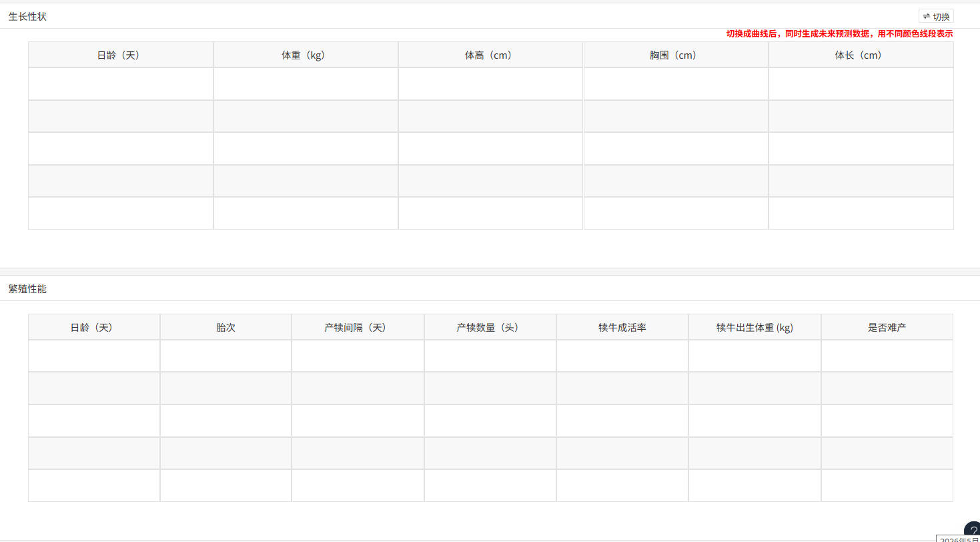Click the 切换 switch button

936,17
